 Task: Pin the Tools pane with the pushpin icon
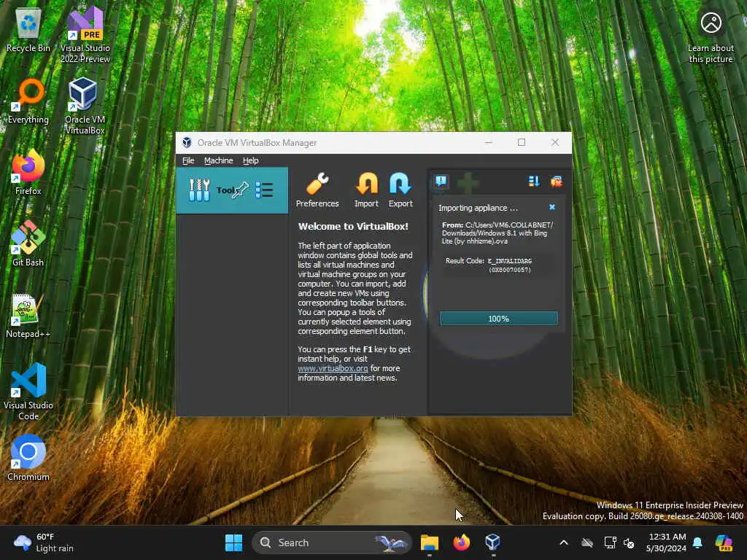(240, 190)
